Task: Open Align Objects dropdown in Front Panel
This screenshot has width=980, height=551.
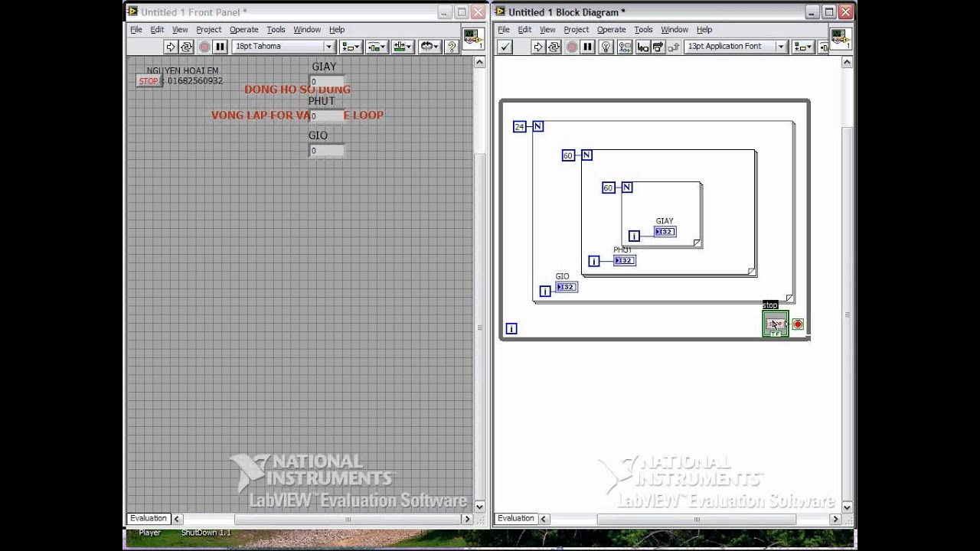Action: [x=351, y=47]
